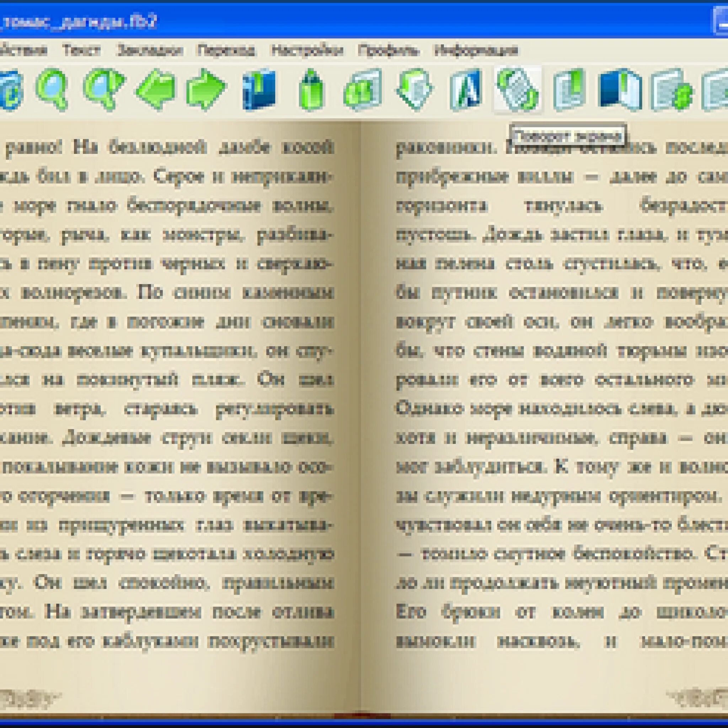Viewport: 728px width, 728px height.
Task: Click the open blue book icon
Action: tap(620, 90)
